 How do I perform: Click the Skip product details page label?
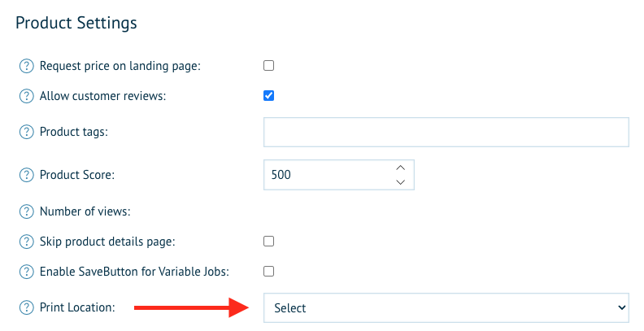(x=107, y=242)
